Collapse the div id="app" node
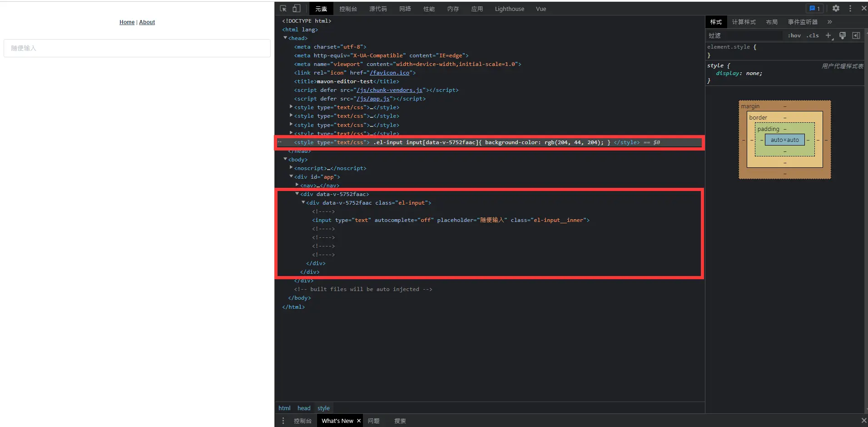 tap(291, 176)
